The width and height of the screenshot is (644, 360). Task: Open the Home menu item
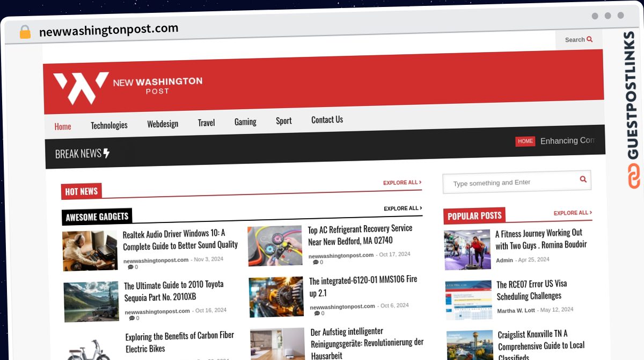tap(63, 126)
